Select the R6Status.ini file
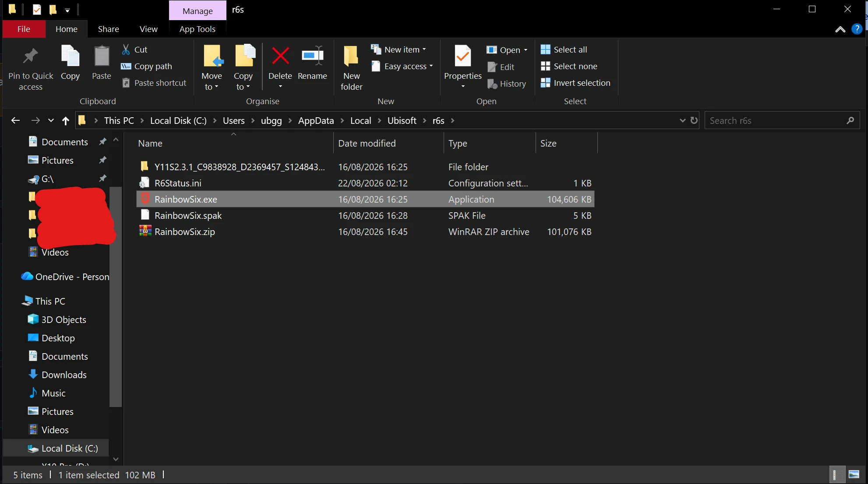 point(365,183)
